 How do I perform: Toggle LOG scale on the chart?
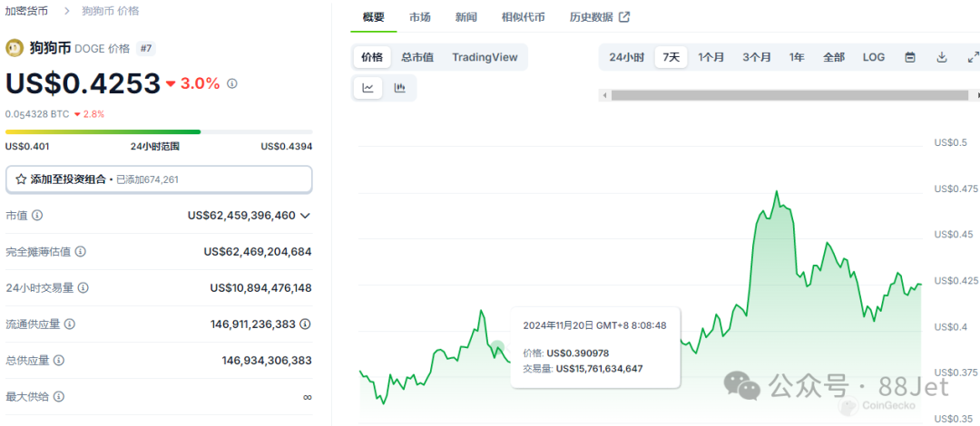(874, 57)
